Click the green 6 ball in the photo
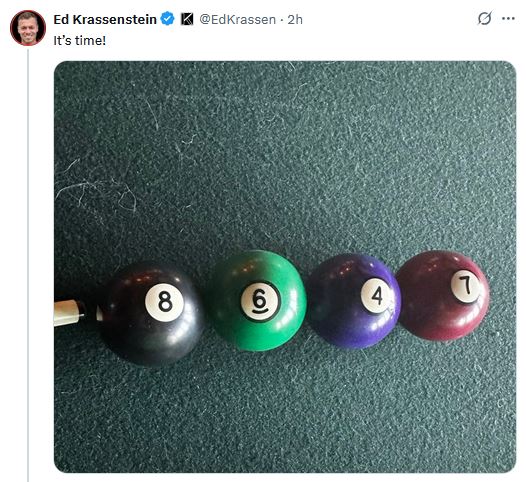Image resolution: width=526 pixels, height=482 pixels. pos(257,301)
